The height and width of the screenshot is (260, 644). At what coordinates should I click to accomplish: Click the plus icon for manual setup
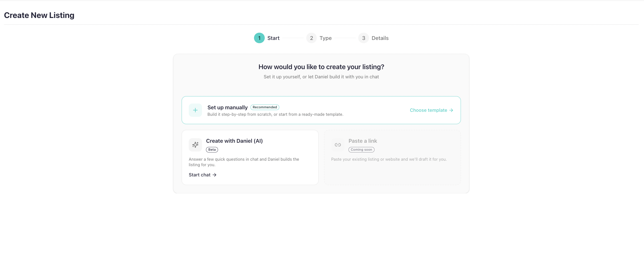195,110
